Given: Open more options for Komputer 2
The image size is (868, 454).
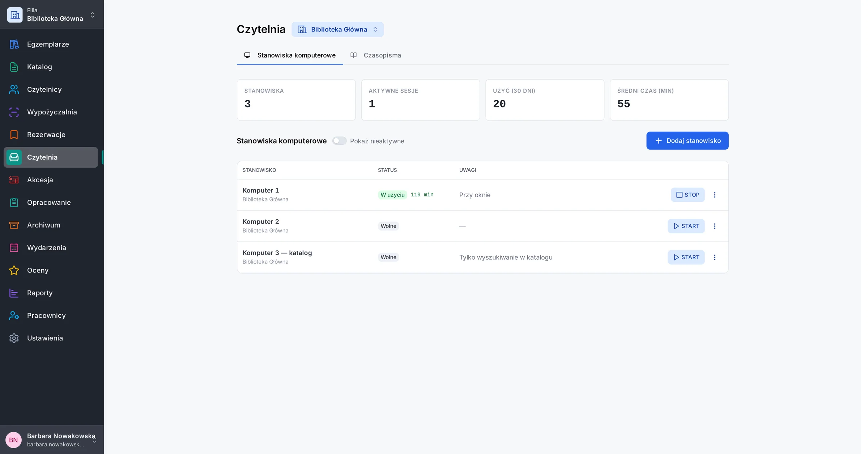Looking at the screenshot, I should [715, 226].
